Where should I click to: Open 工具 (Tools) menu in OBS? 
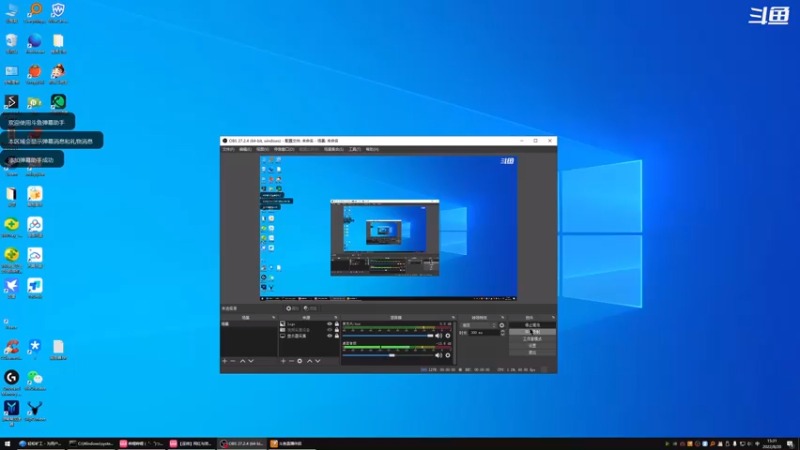pyautogui.click(x=355, y=149)
